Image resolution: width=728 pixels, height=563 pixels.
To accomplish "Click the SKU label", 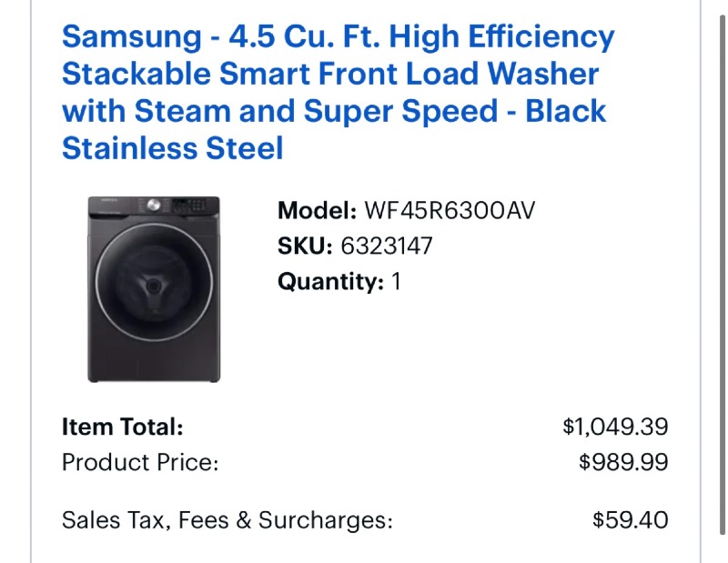I will click(306, 246).
